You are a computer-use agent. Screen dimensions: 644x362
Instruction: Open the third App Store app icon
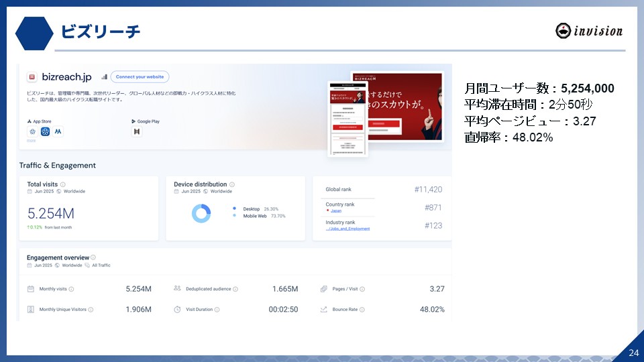(x=58, y=131)
